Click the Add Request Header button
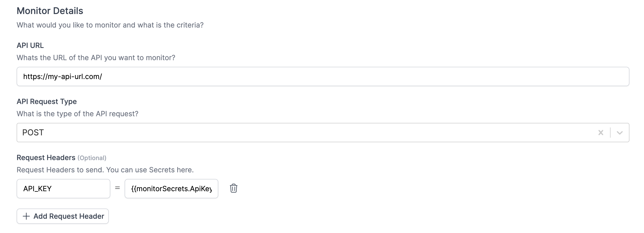The image size is (644, 233). tap(62, 216)
